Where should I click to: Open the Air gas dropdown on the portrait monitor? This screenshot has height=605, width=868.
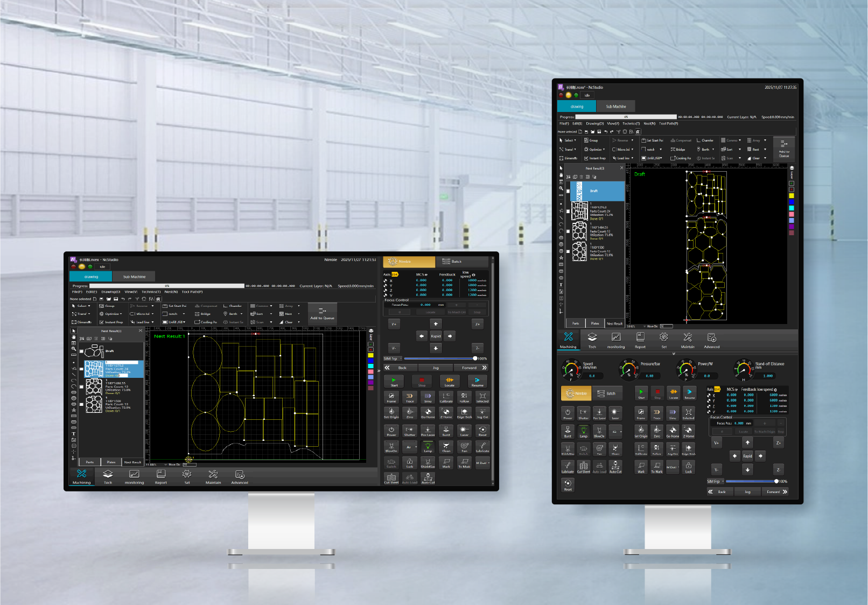click(620, 432)
